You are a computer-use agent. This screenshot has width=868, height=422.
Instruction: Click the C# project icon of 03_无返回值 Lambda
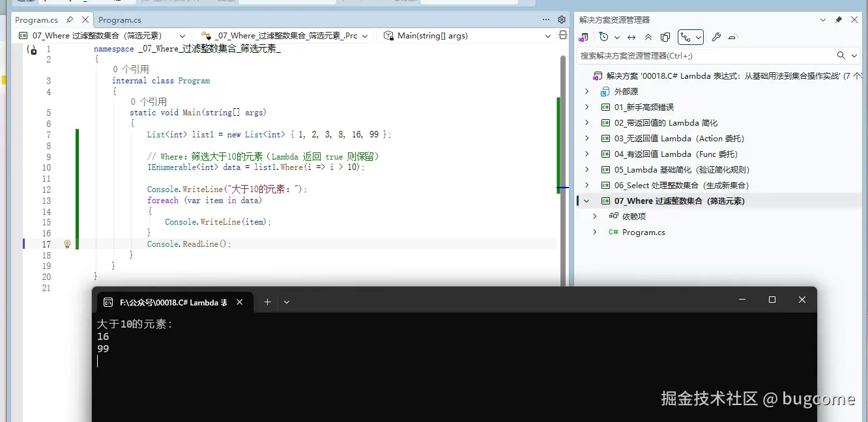605,138
